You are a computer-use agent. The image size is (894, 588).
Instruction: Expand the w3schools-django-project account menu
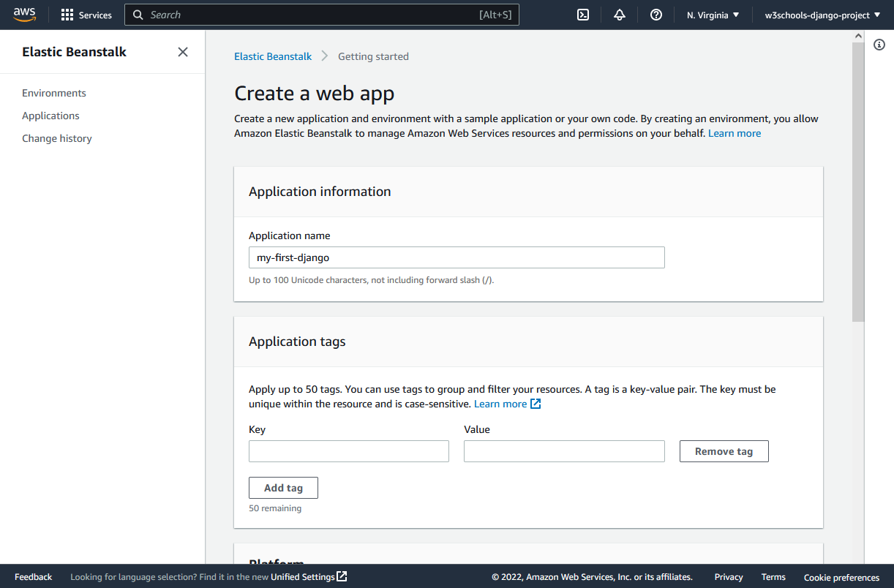pos(822,15)
